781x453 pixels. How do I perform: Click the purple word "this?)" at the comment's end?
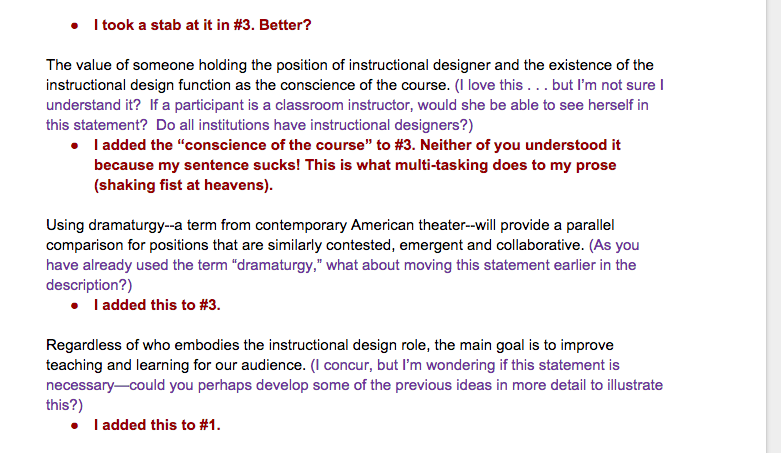point(65,405)
